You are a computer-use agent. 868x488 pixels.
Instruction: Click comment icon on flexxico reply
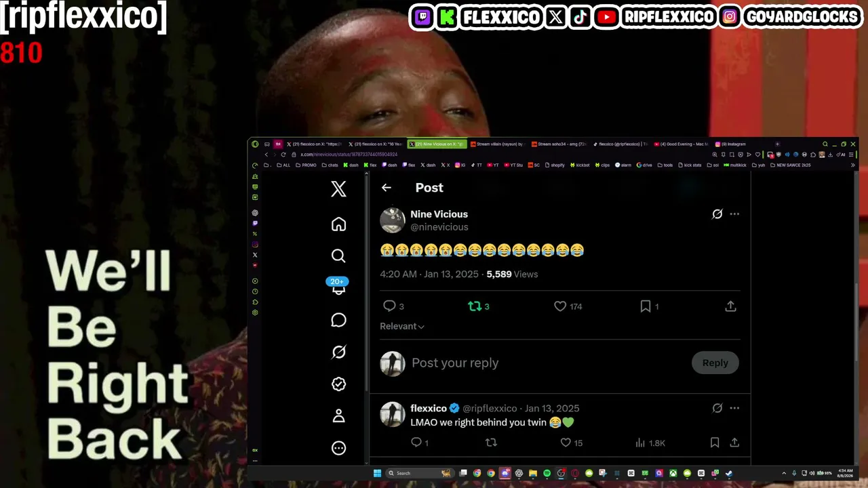pyautogui.click(x=416, y=443)
